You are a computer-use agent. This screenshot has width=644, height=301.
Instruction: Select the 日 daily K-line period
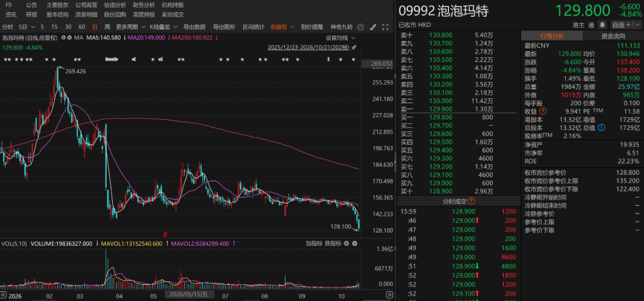(x=95, y=27)
